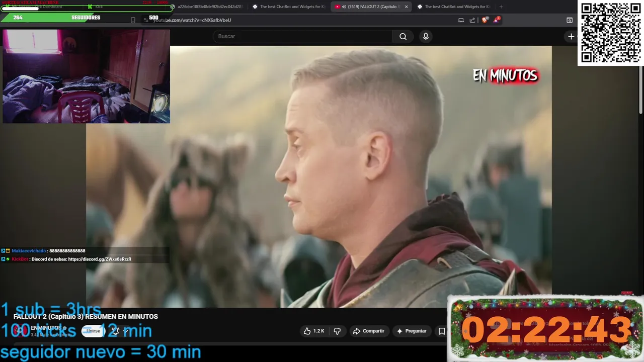
Task: Close the FALLOUT 2 YouTube tab
Action: click(x=406, y=7)
